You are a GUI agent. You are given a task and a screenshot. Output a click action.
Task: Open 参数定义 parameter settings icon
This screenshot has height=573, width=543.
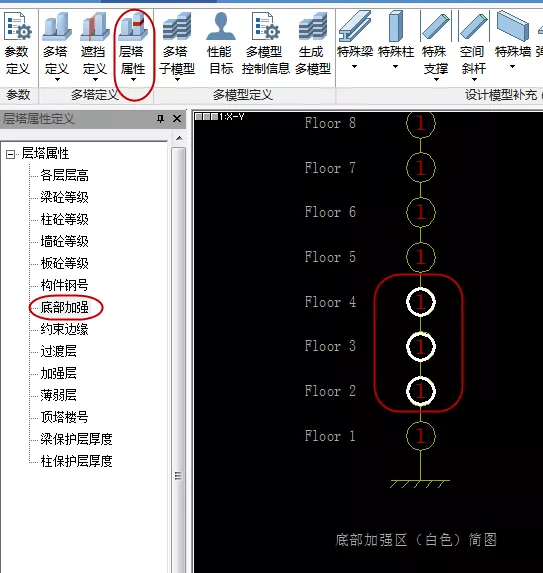coord(17,45)
